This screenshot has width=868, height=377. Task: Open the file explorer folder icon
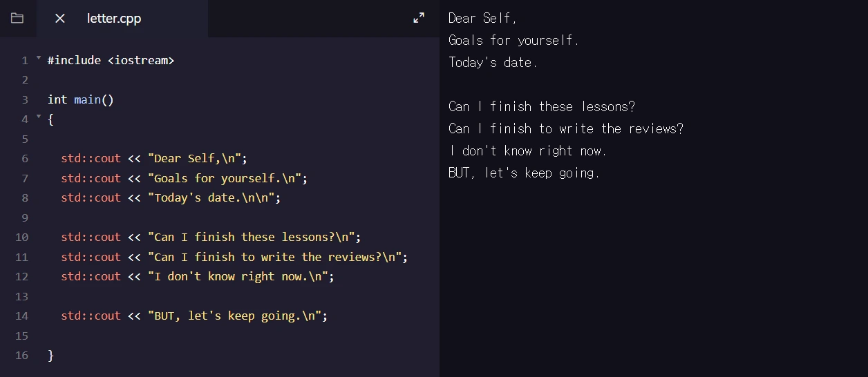(17, 19)
